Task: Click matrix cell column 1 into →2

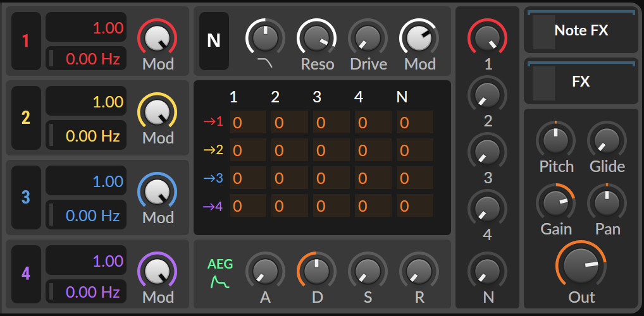Action: [x=247, y=150]
